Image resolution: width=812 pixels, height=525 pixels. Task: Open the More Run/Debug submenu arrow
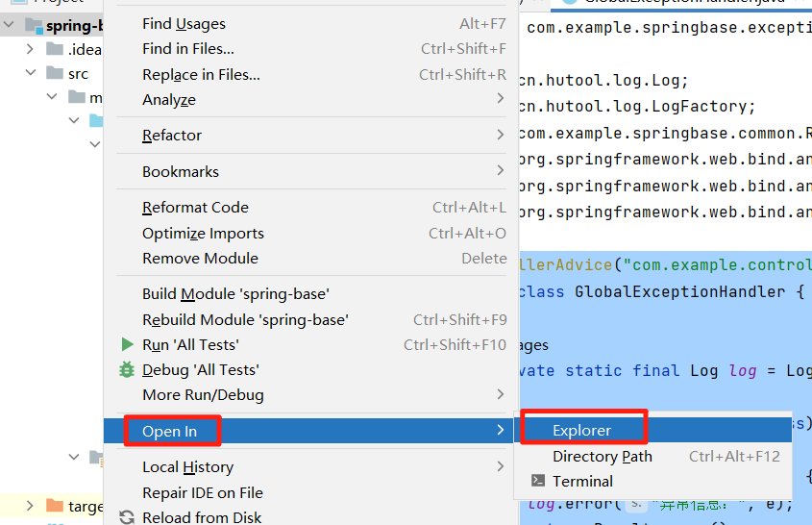pos(500,394)
